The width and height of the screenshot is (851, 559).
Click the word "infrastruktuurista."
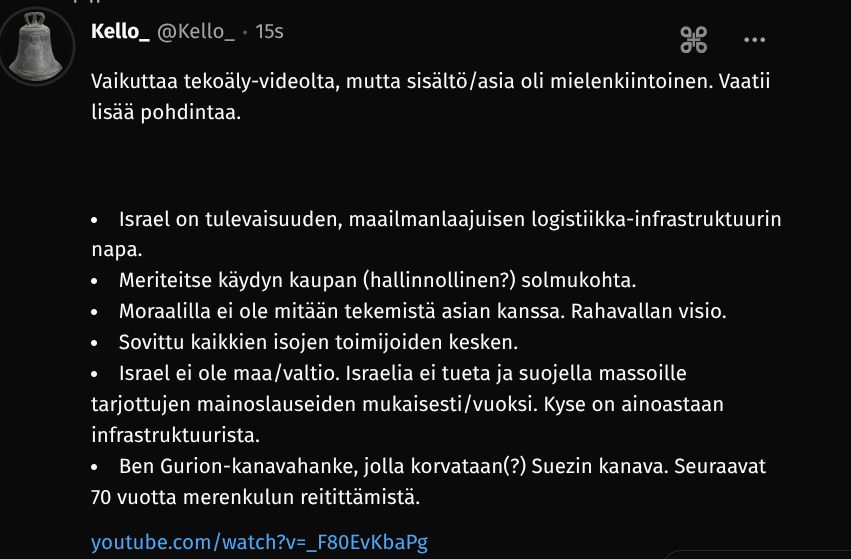(174, 435)
